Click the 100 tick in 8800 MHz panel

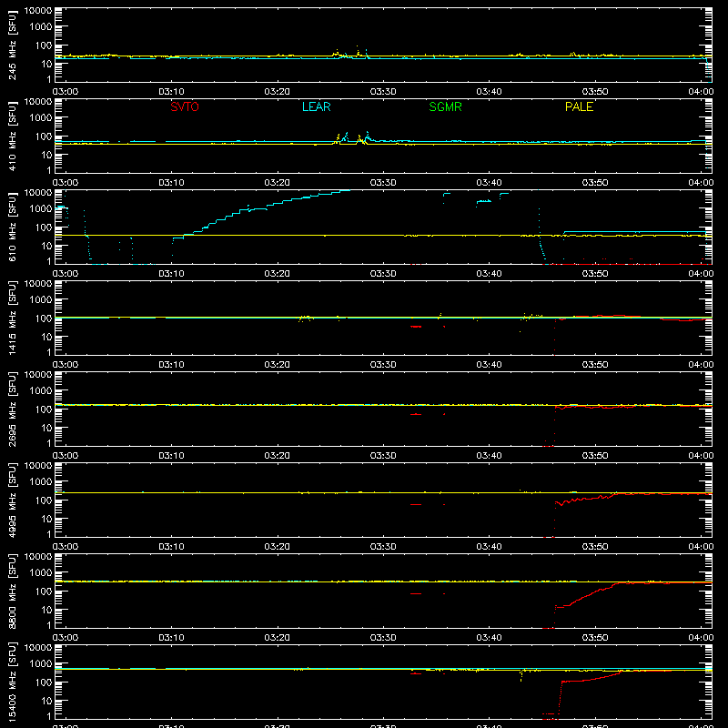(x=43, y=591)
